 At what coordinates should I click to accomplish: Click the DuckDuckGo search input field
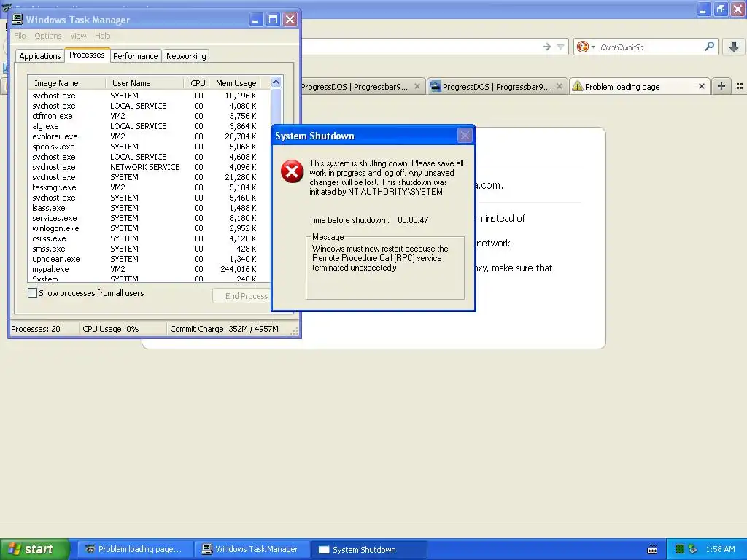click(650, 47)
